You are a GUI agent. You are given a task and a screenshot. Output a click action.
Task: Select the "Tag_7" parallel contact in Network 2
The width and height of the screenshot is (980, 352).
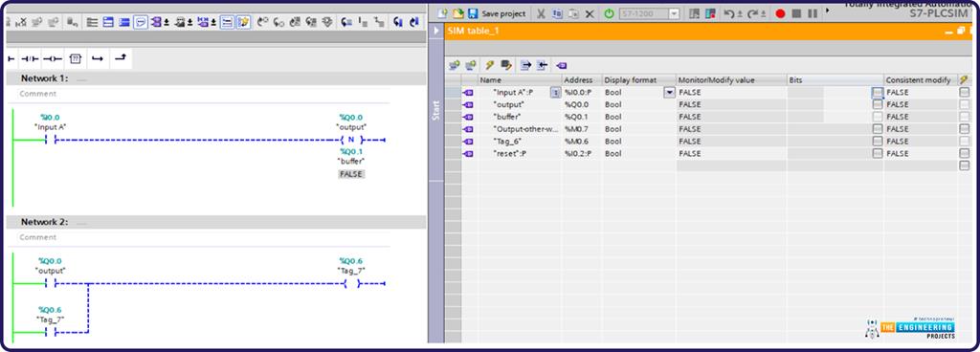(50, 332)
